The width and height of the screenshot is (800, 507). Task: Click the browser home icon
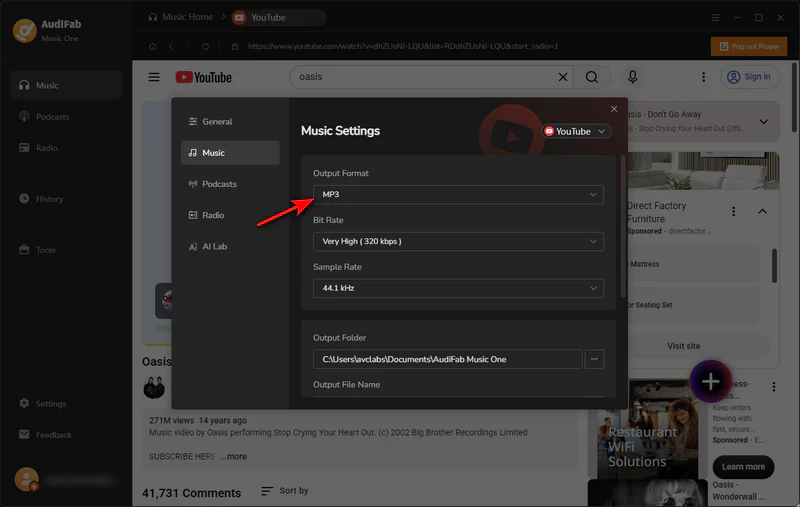(x=153, y=46)
